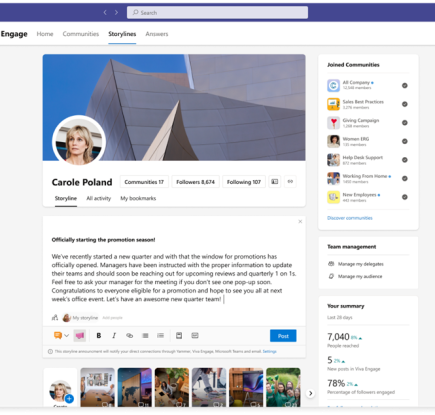Close the post composer with X
Screen dimensions: 435x415
point(300,221)
